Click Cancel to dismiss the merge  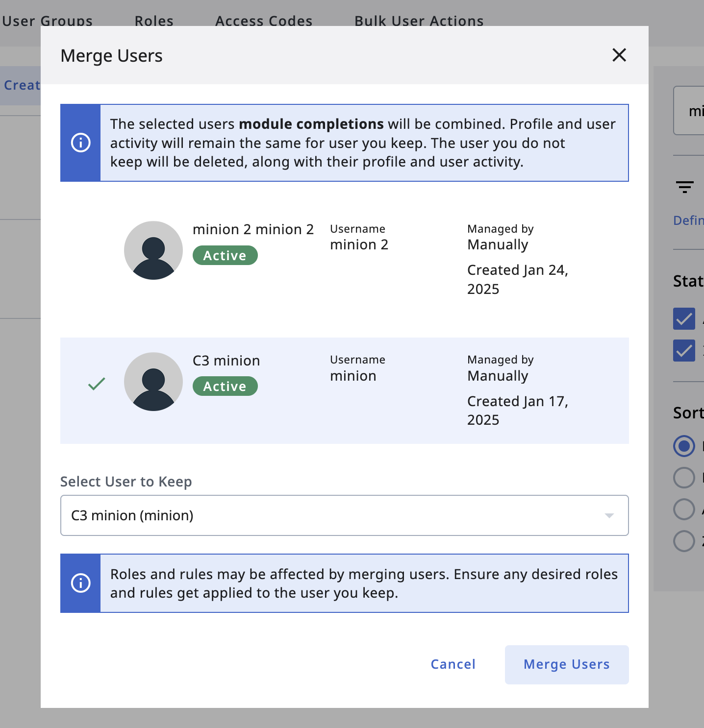pyautogui.click(x=453, y=664)
